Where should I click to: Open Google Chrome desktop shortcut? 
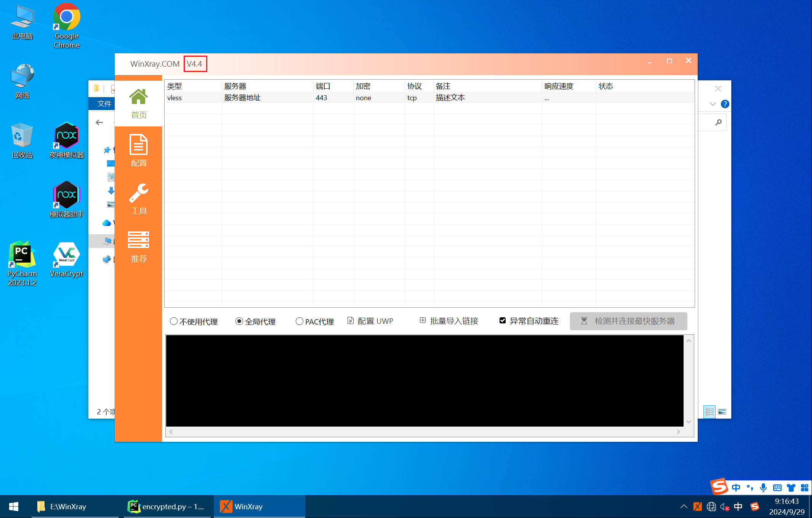pos(67,26)
